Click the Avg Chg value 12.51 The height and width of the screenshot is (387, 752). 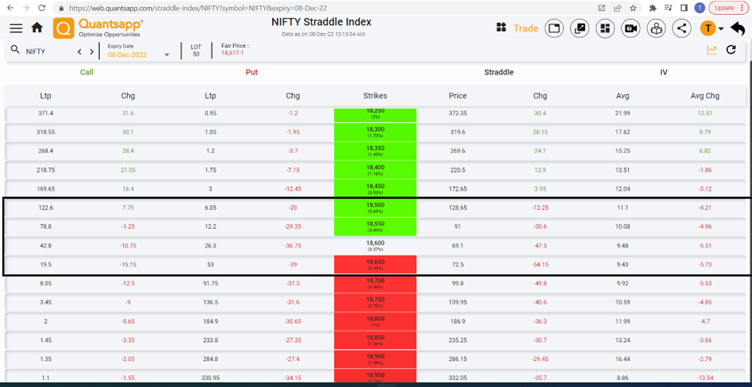(705, 114)
